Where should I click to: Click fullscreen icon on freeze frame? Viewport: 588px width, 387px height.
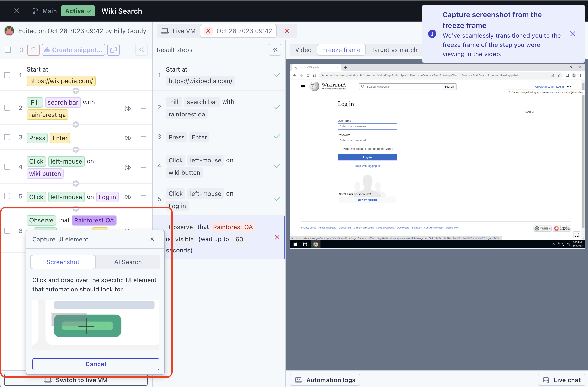(576, 235)
